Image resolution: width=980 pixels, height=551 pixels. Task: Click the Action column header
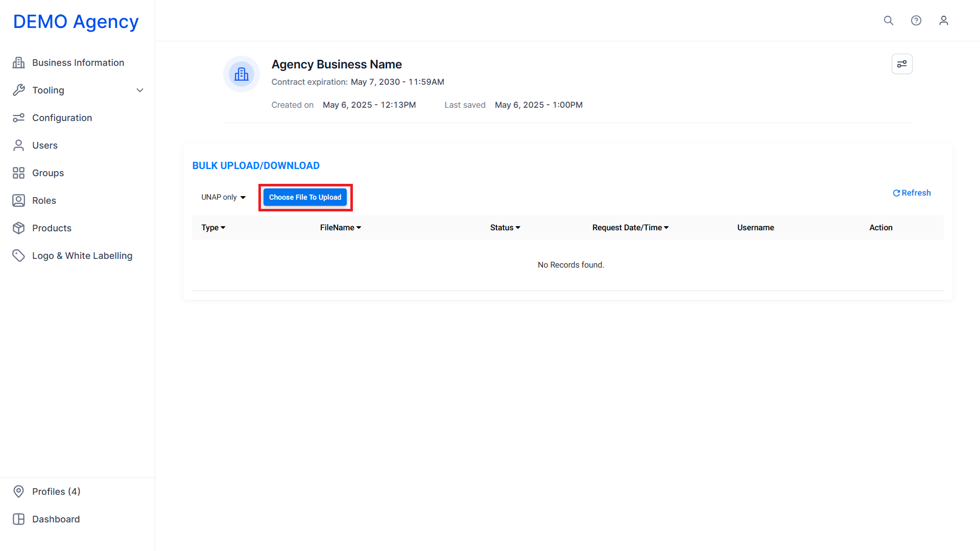881,228
